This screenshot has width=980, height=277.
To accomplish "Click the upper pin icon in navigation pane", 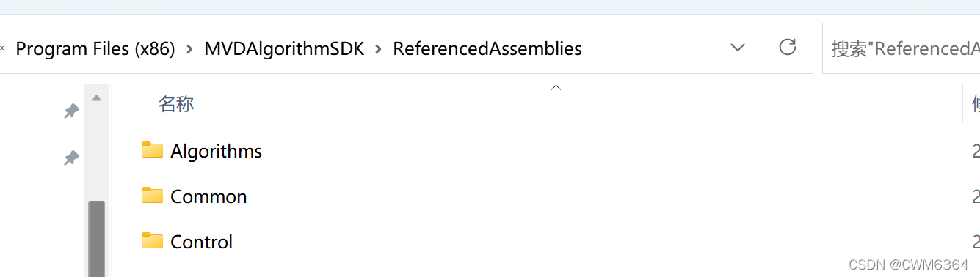I will [x=71, y=111].
